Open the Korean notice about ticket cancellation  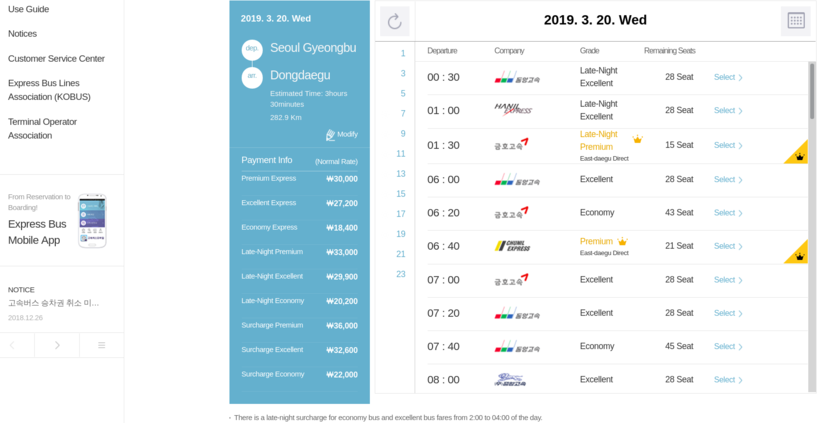click(x=54, y=303)
